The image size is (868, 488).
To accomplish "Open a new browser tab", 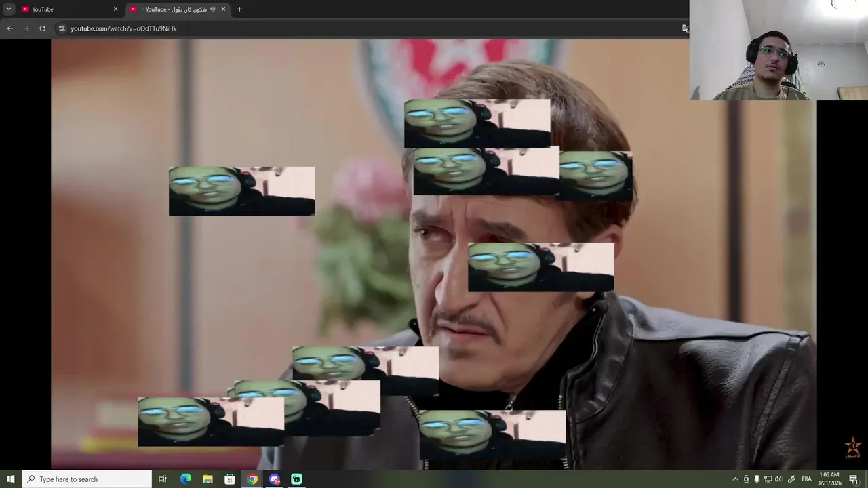I will [239, 9].
